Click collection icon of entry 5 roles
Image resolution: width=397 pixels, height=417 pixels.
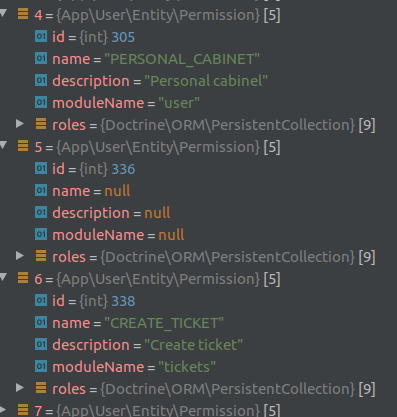(41, 256)
